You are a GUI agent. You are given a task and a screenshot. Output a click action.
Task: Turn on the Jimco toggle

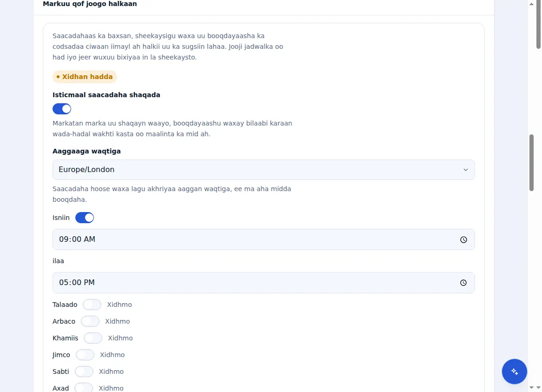[x=85, y=355]
